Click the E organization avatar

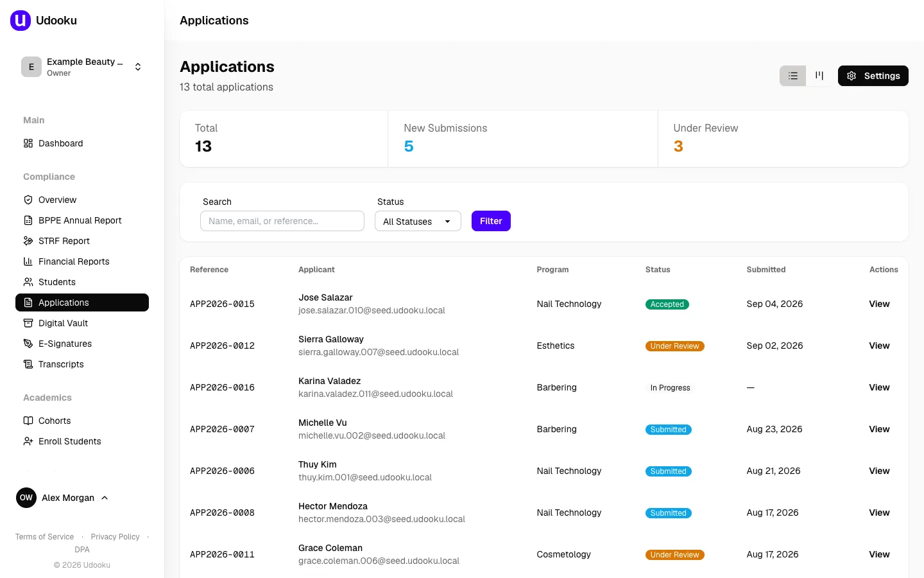pos(31,67)
